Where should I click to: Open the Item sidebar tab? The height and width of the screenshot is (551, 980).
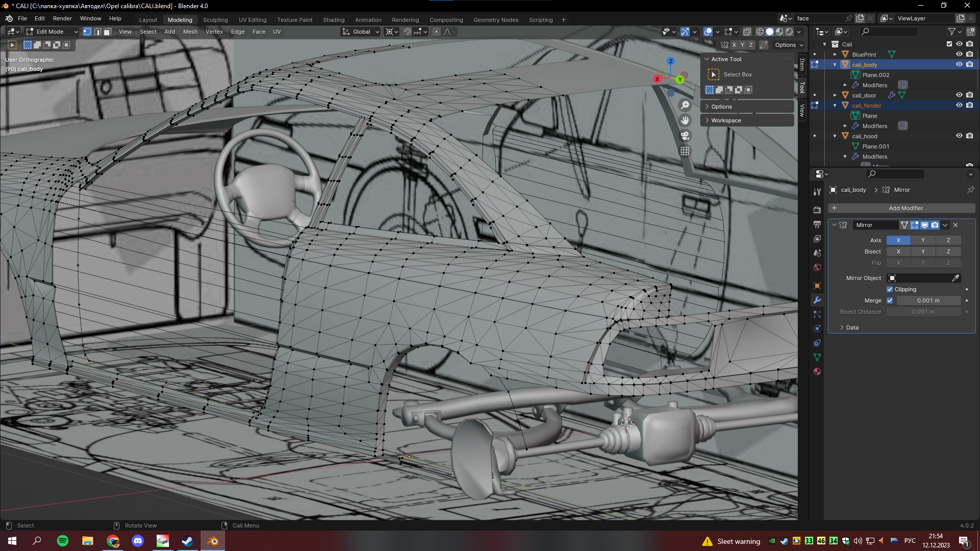click(802, 64)
